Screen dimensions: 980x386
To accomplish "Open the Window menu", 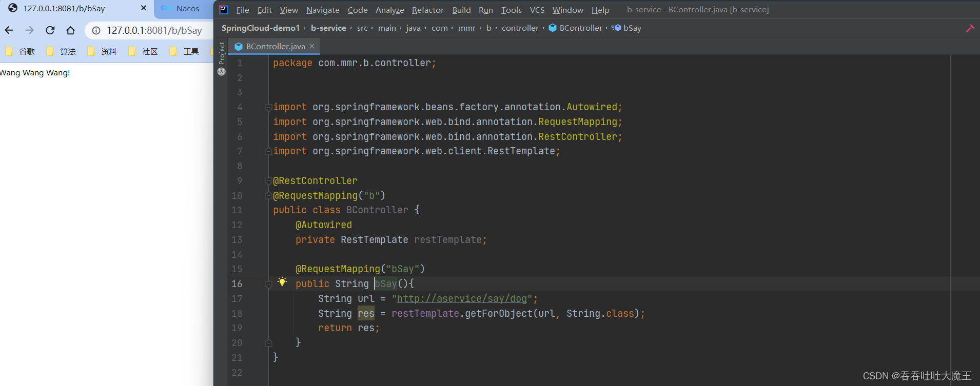I will (x=567, y=10).
